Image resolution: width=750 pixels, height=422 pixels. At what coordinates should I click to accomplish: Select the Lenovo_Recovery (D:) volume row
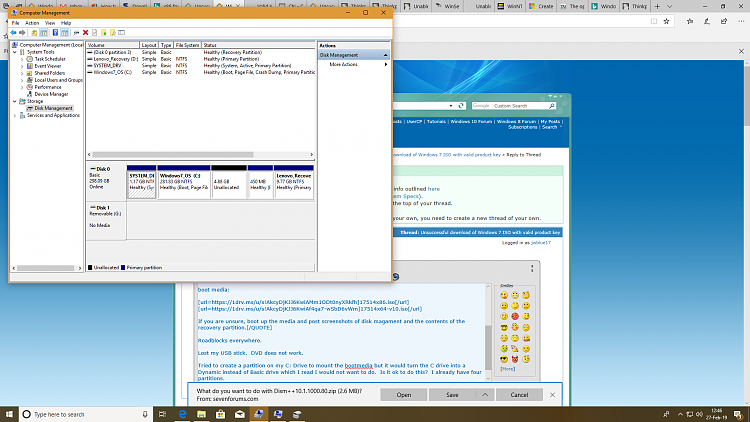pos(200,59)
